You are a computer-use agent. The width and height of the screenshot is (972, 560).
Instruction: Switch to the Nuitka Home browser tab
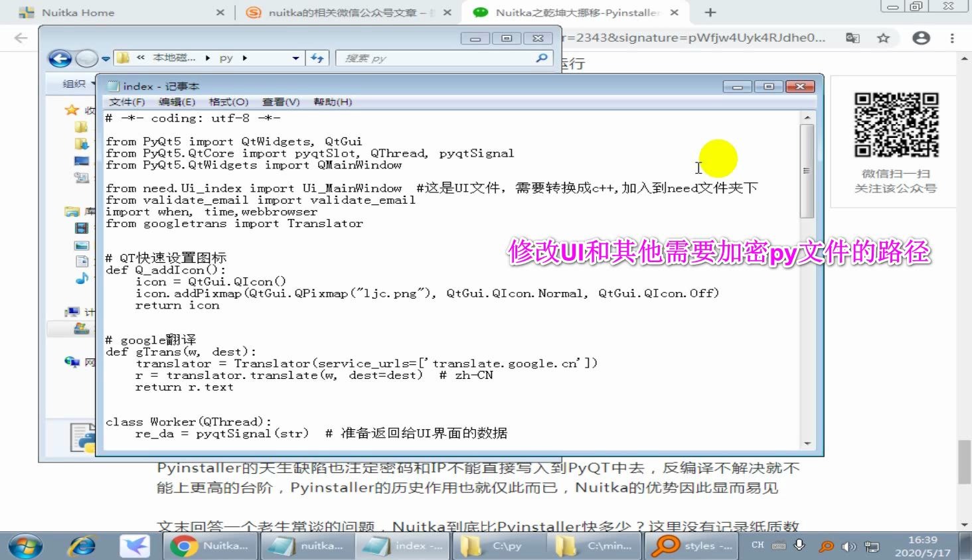click(x=78, y=13)
